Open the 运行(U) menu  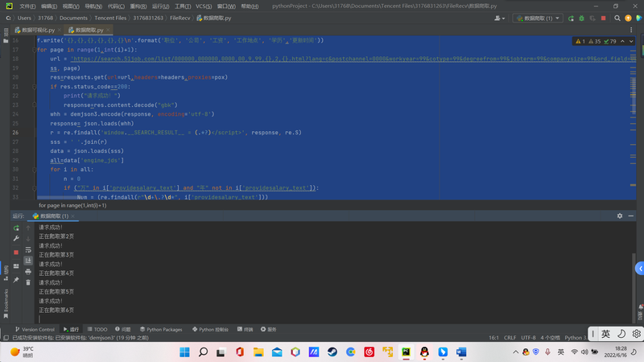(160, 6)
